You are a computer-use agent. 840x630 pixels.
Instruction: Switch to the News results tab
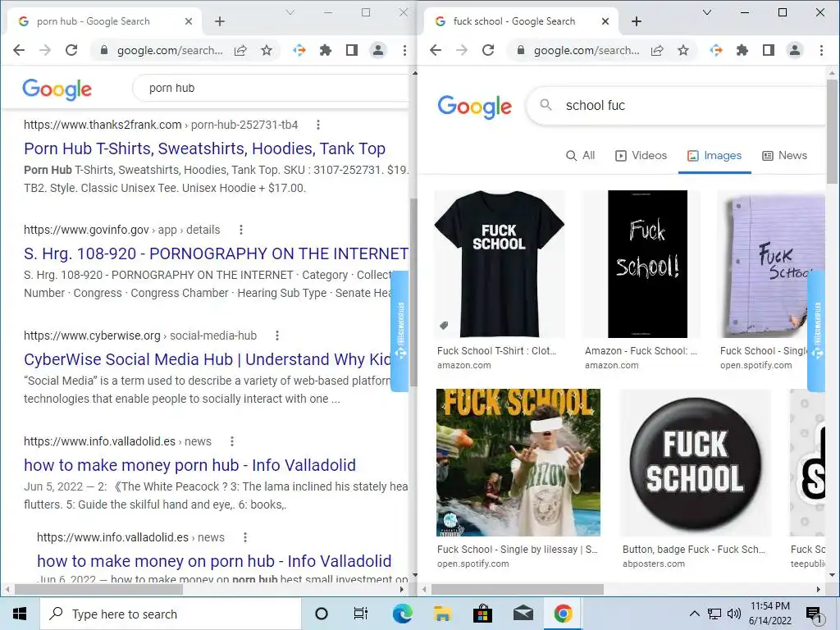(784, 155)
